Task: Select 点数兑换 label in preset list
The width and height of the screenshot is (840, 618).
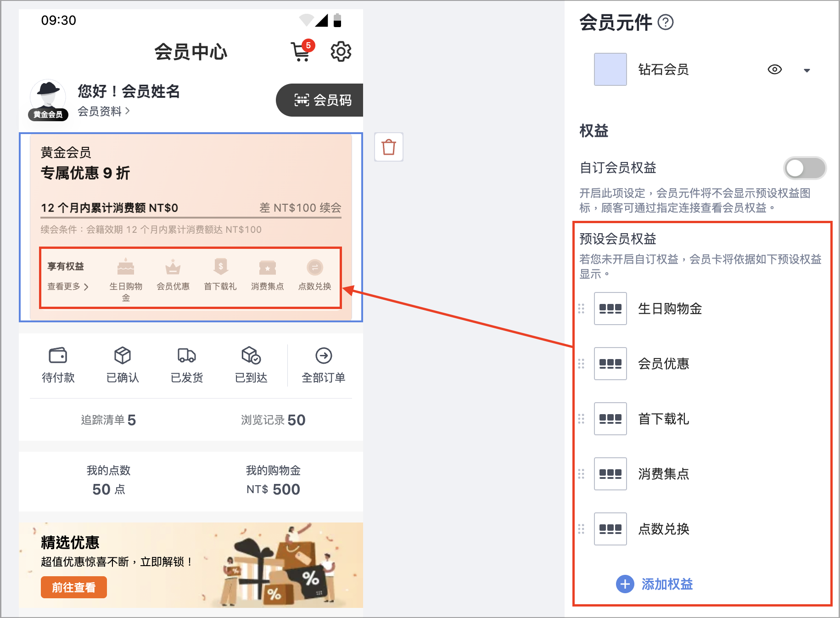Action: tap(664, 529)
